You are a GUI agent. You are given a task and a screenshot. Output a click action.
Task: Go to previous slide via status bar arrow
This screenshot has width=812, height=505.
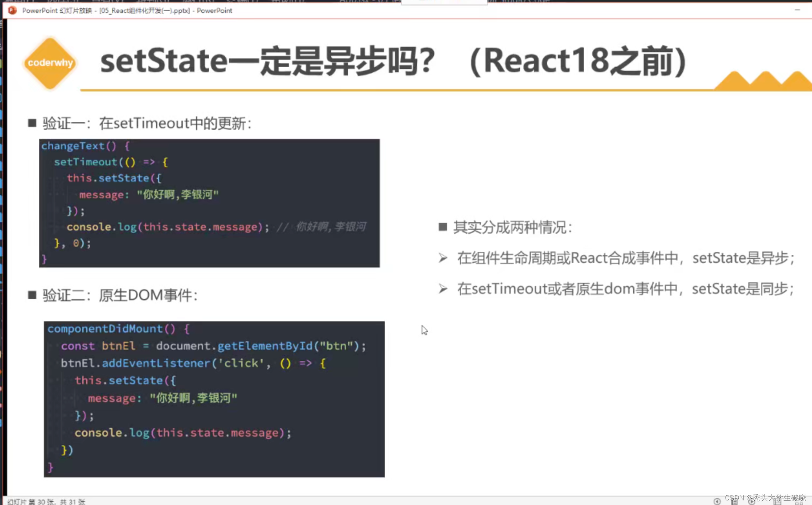click(717, 502)
